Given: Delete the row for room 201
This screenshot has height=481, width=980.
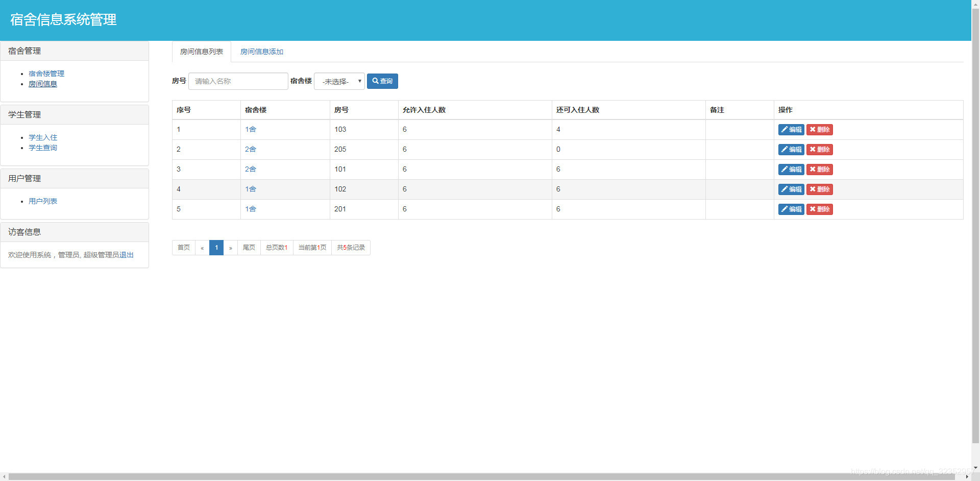Looking at the screenshot, I should tap(819, 209).
